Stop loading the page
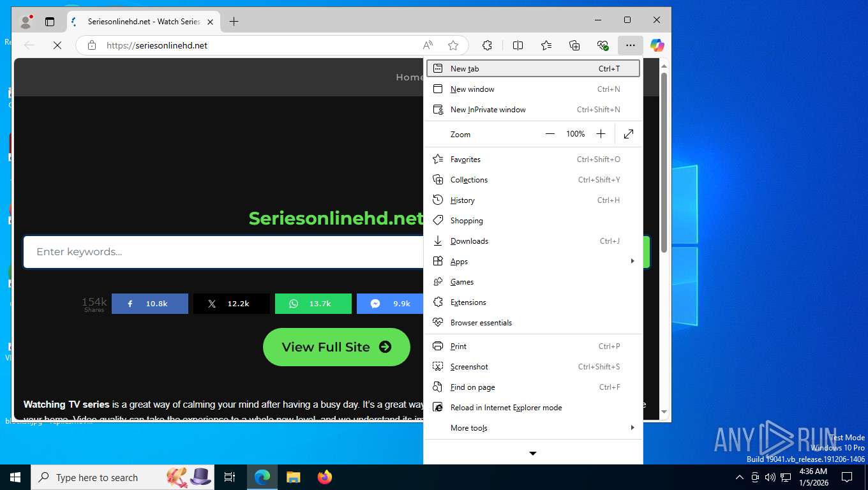The height and width of the screenshot is (490, 868). 57,45
